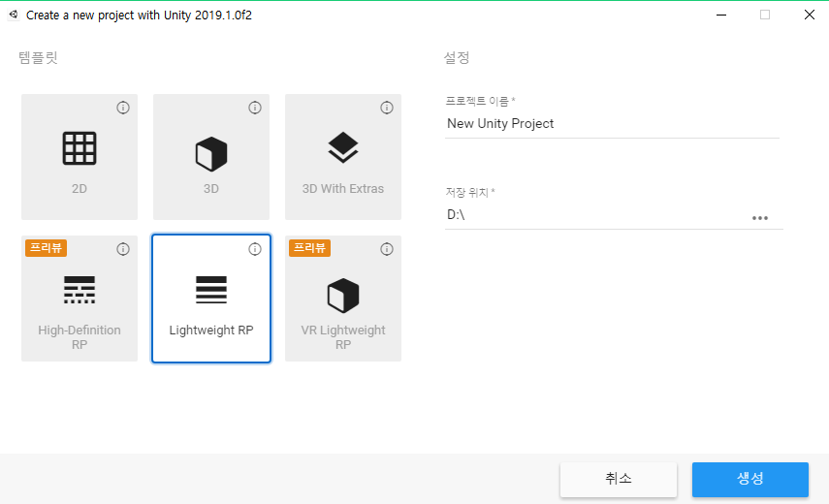Choose the 3D With Extras template
This screenshot has width=829, height=504.
tap(343, 157)
